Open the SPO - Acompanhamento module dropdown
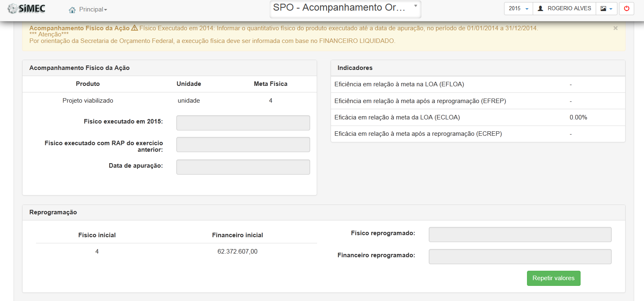 tap(345, 9)
